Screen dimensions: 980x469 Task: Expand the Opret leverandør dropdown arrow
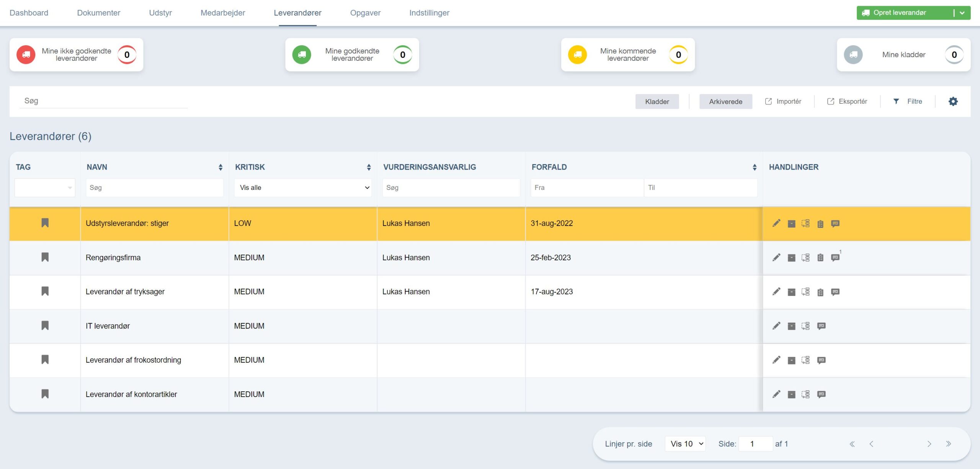[x=962, y=13]
